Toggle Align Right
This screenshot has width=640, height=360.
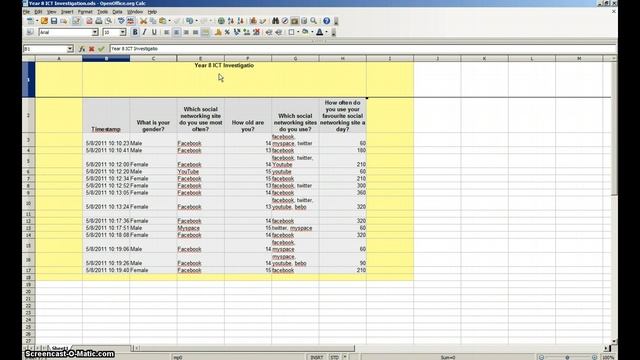186,32
